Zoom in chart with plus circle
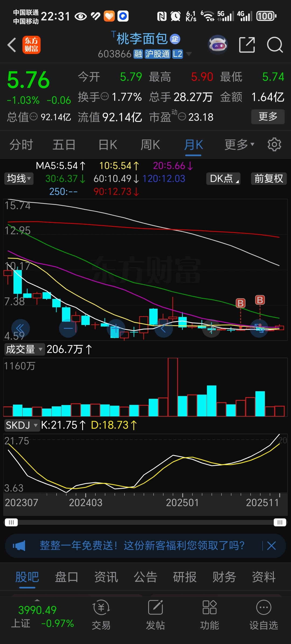 point(116,328)
